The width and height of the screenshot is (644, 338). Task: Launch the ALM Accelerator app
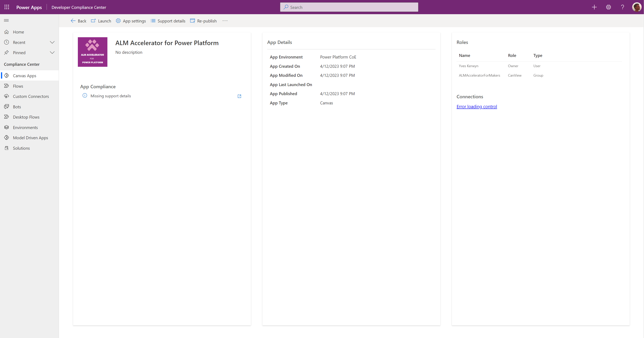101,21
